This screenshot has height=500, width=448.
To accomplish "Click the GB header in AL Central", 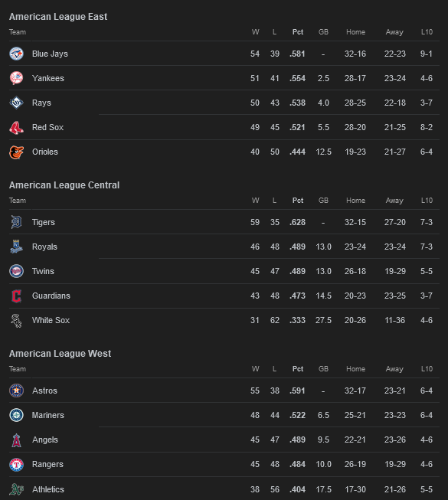I will [323, 201].
